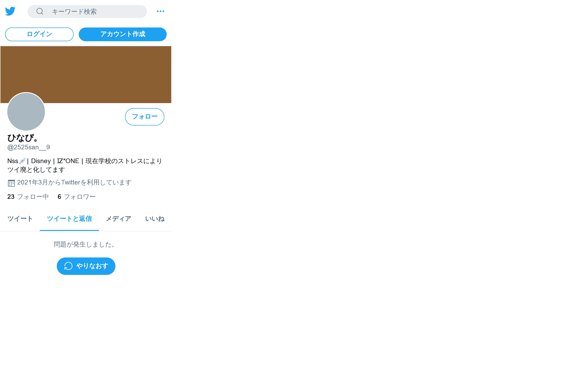Click the アカウント作成 button

click(x=123, y=34)
